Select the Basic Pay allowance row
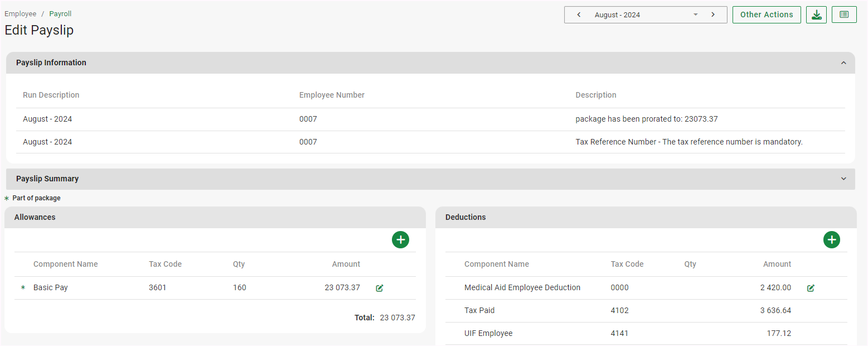 click(x=51, y=288)
